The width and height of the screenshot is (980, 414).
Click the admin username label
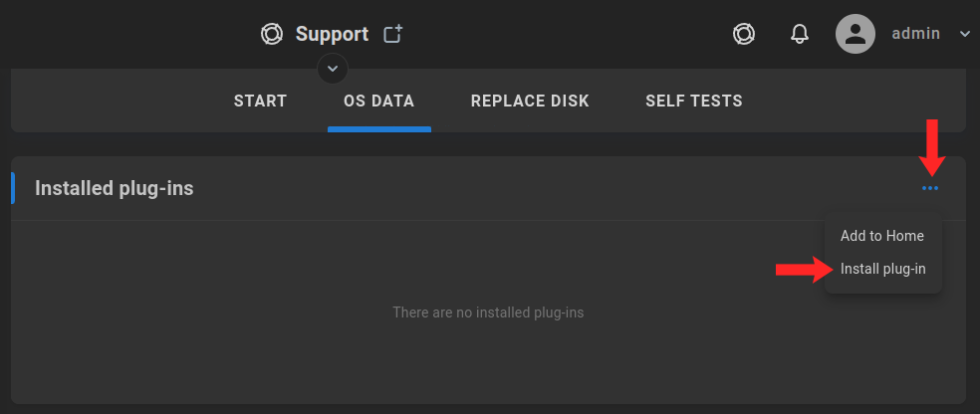915,34
